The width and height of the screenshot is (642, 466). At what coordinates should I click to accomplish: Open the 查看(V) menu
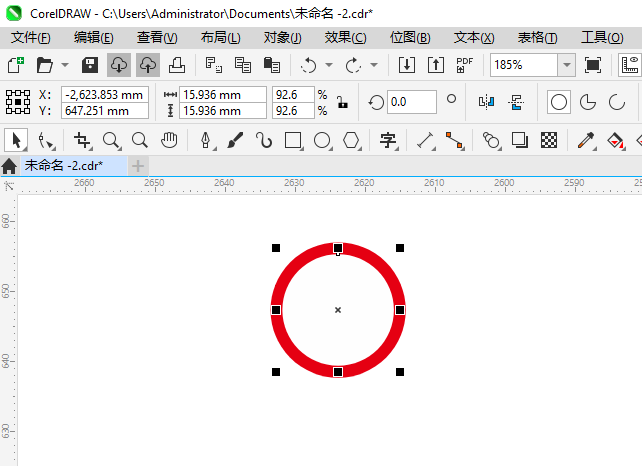pos(157,38)
